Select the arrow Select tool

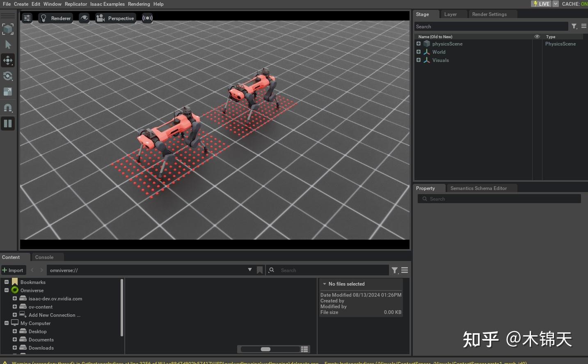tap(8, 45)
